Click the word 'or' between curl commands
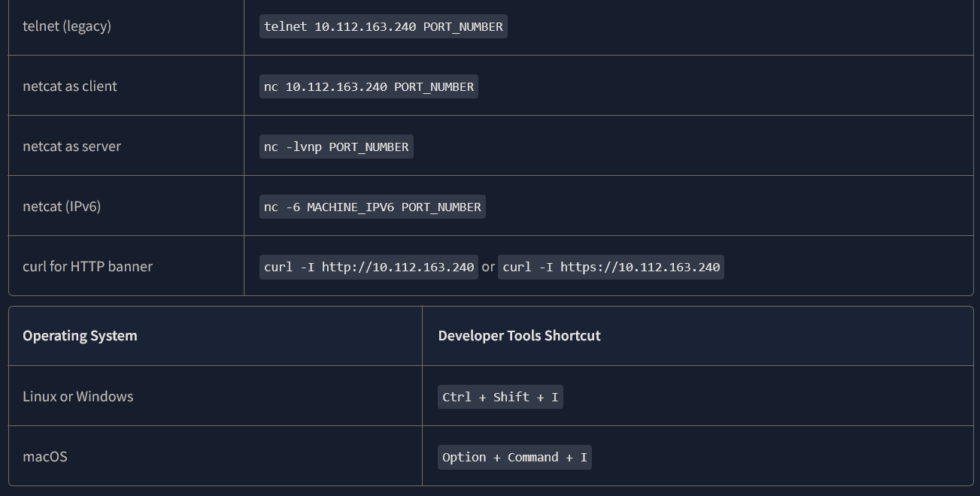The width and height of the screenshot is (980, 496). click(x=488, y=267)
